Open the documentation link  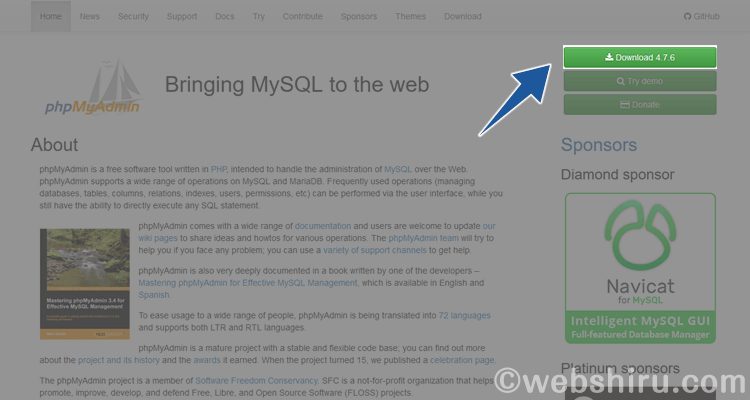[x=323, y=226]
